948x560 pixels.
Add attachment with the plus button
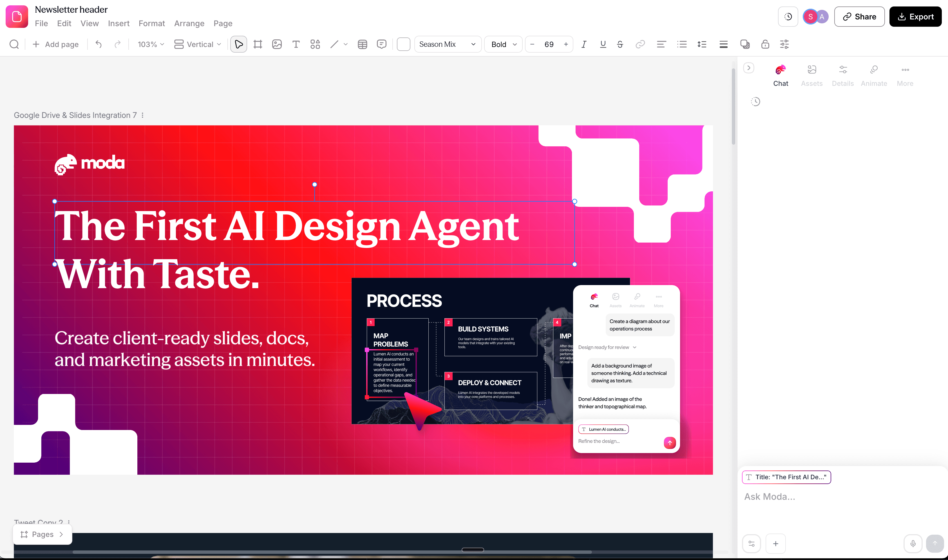tap(775, 543)
